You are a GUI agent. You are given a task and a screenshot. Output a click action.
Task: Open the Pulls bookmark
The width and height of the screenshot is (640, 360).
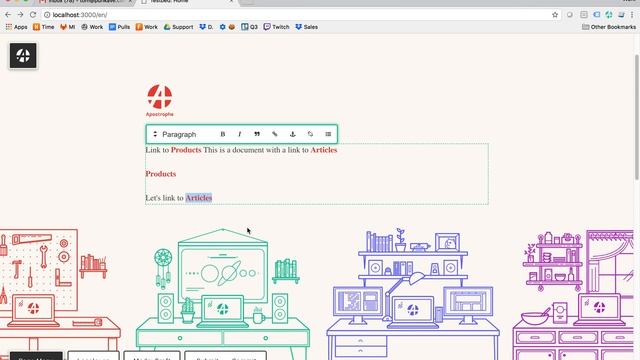click(x=120, y=27)
